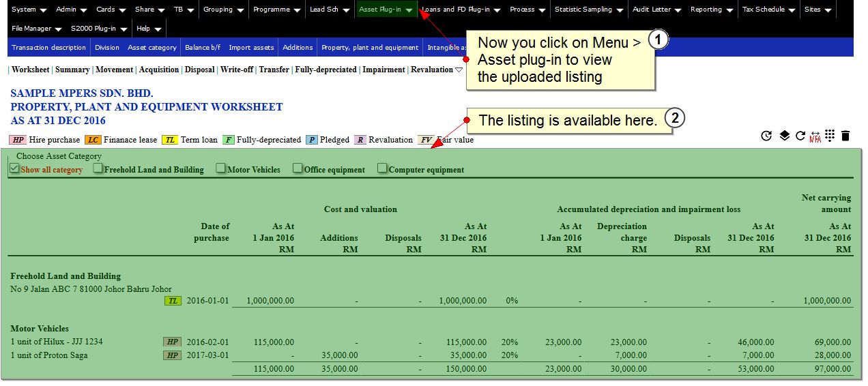The width and height of the screenshot is (868, 386).
Task: Click the dotted grid icon
Action: [830, 136]
